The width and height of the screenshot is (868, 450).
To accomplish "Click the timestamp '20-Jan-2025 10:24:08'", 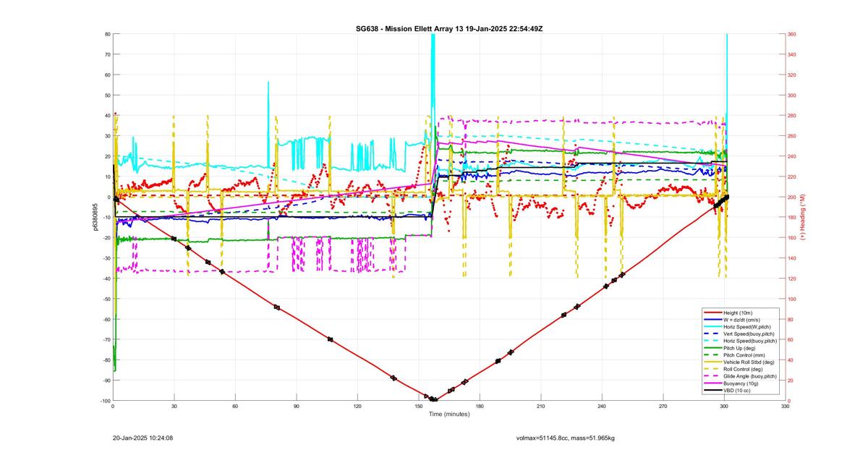I will pos(142,438).
